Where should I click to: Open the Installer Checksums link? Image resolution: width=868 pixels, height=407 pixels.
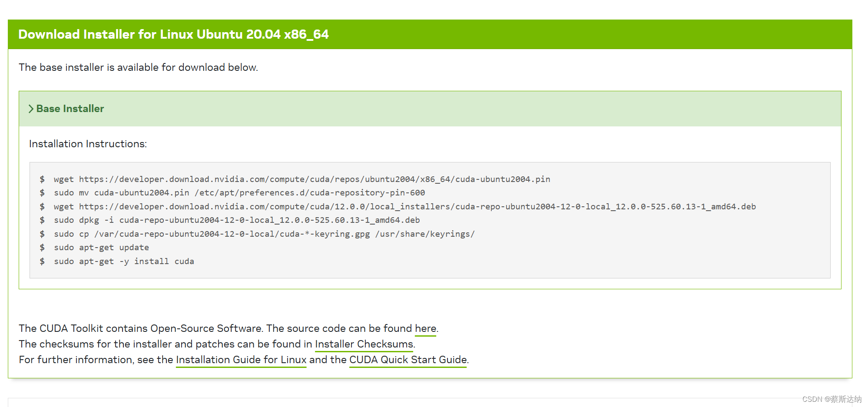(364, 344)
